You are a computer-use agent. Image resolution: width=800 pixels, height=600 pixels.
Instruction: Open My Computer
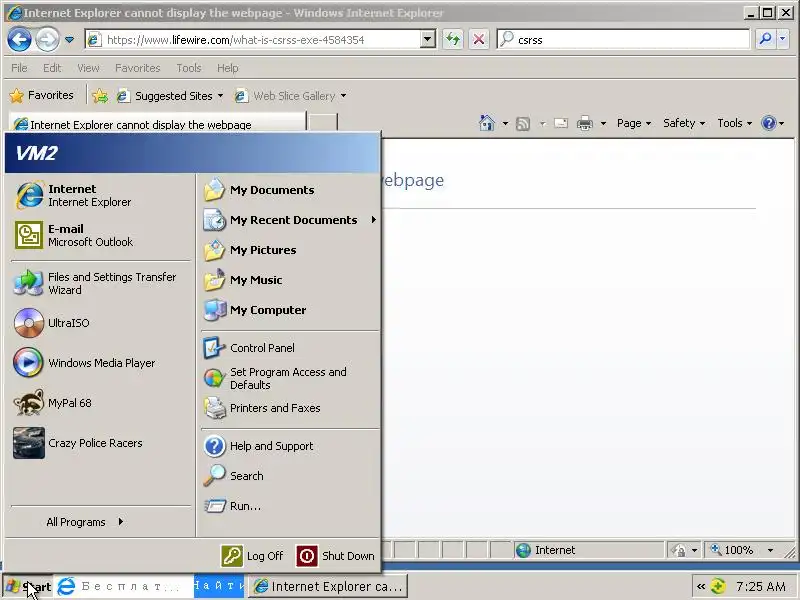(290, 310)
